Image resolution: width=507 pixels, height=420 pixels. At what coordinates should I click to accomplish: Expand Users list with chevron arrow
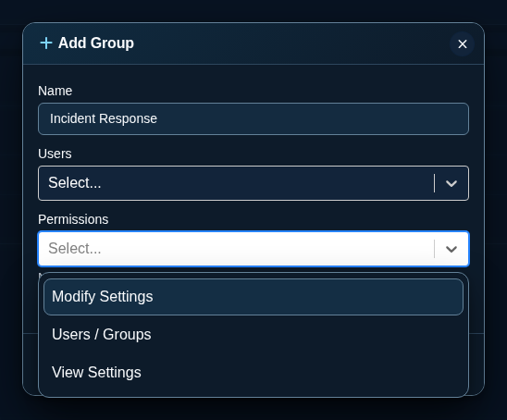click(x=451, y=183)
